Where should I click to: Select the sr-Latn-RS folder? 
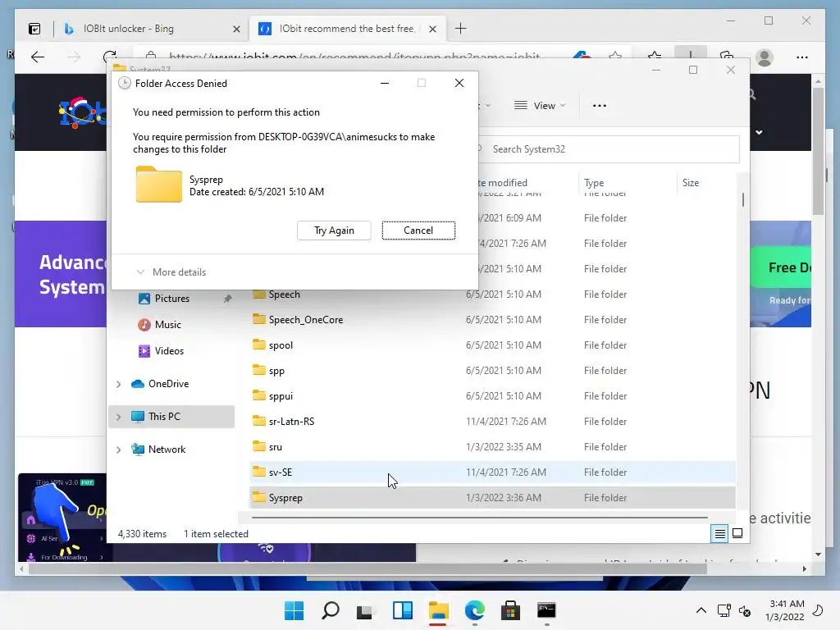pos(291,422)
